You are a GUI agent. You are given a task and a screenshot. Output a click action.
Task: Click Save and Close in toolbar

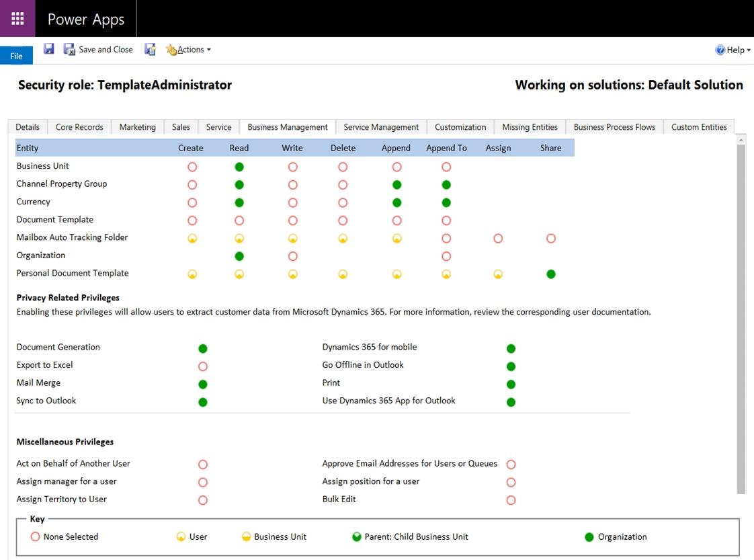tap(98, 49)
